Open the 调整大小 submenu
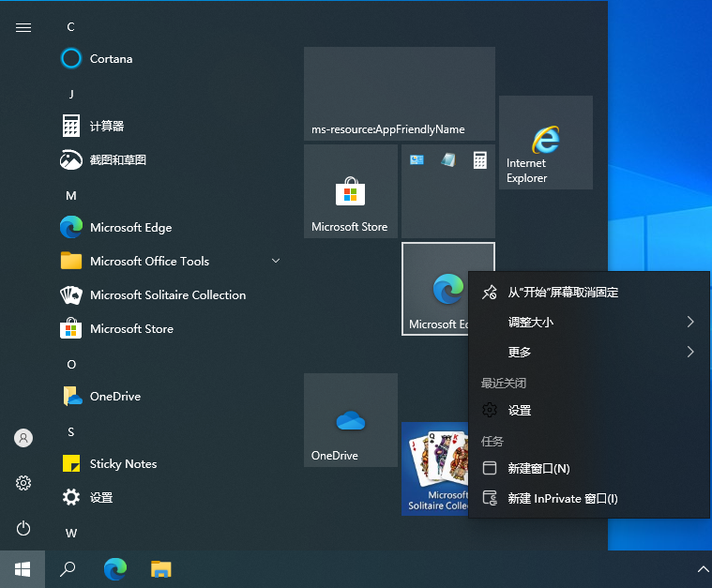 point(589,322)
